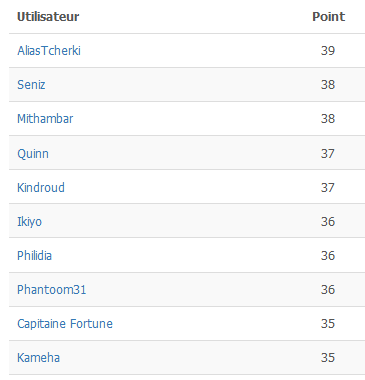Select AliasTcherki's score of 39
The height and width of the screenshot is (380, 365).
328,51
